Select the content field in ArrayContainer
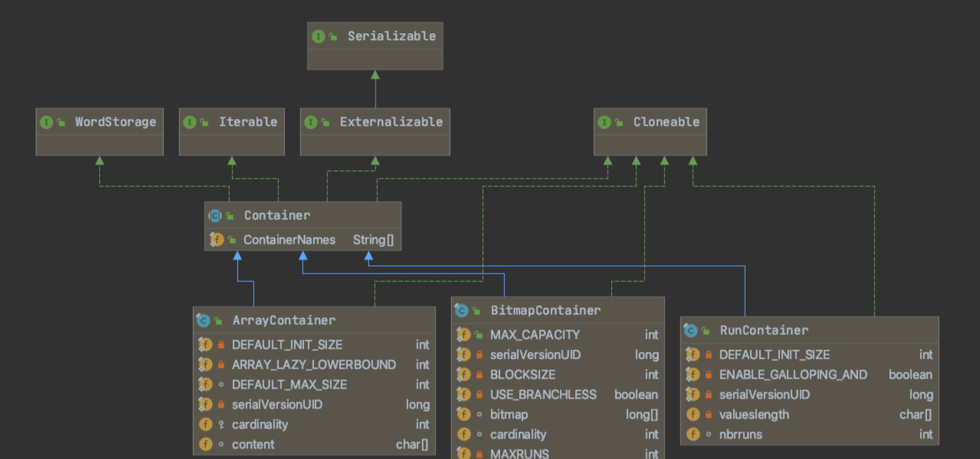 253,444
